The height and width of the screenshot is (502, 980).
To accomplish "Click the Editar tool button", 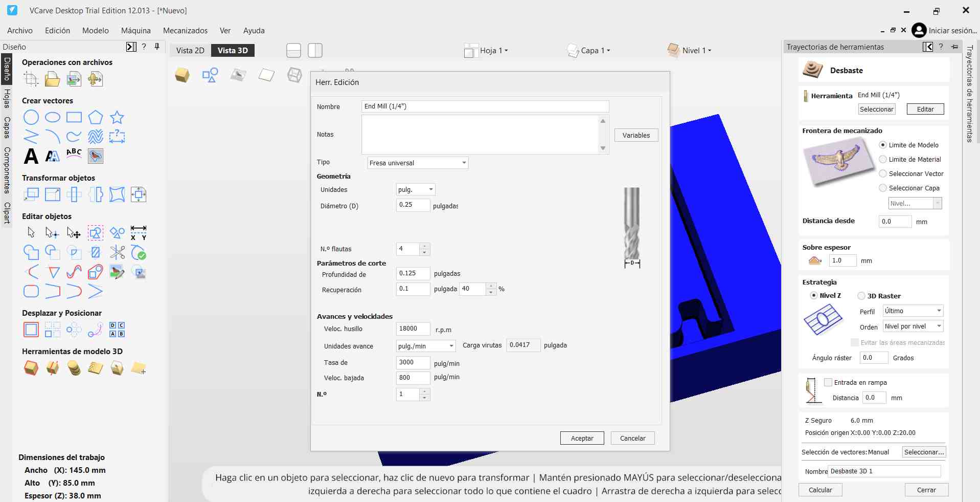I will (925, 109).
